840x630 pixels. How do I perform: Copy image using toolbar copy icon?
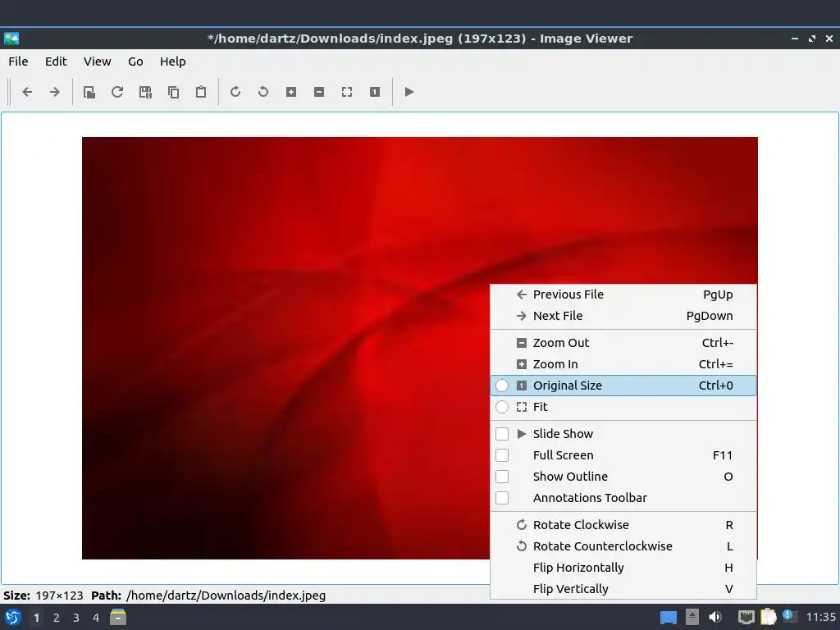(173, 92)
